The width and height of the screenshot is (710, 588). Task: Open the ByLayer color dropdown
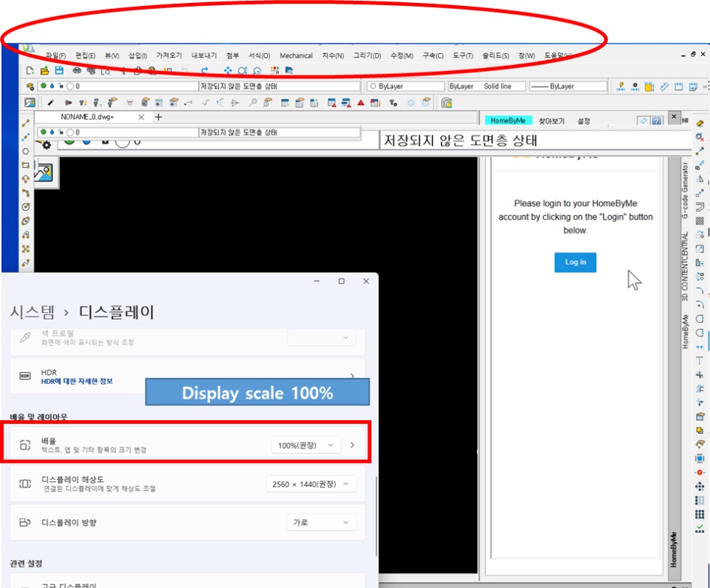406,86
